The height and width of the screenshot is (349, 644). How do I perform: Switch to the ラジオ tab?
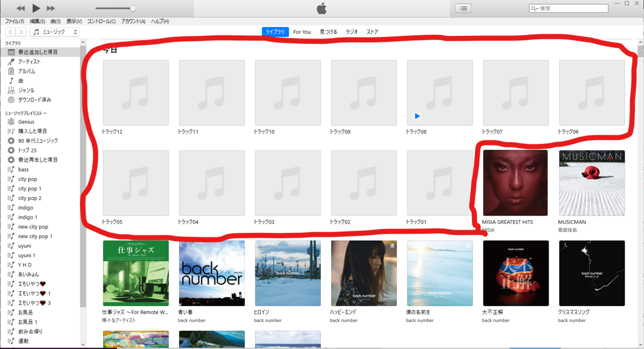click(x=352, y=32)
